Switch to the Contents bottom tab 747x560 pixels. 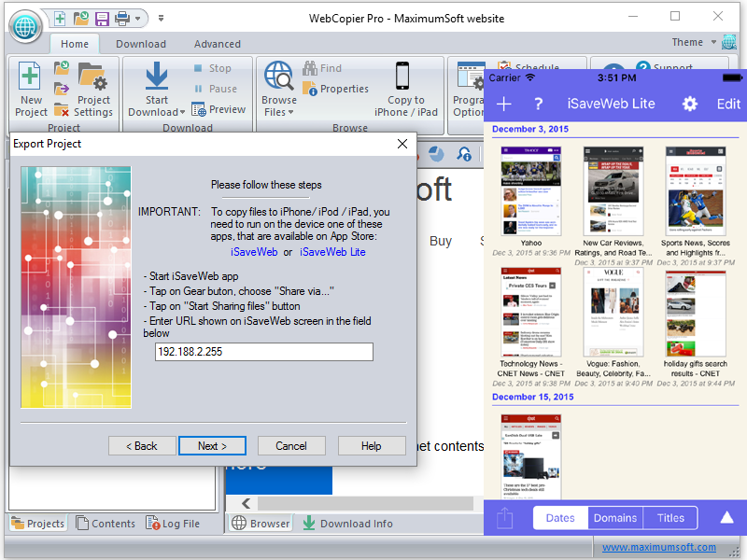106,524
